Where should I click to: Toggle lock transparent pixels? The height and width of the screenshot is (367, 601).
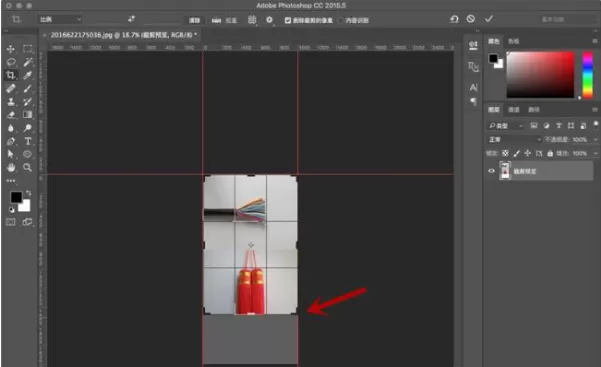pyautogui.click(x=505, y=153)
